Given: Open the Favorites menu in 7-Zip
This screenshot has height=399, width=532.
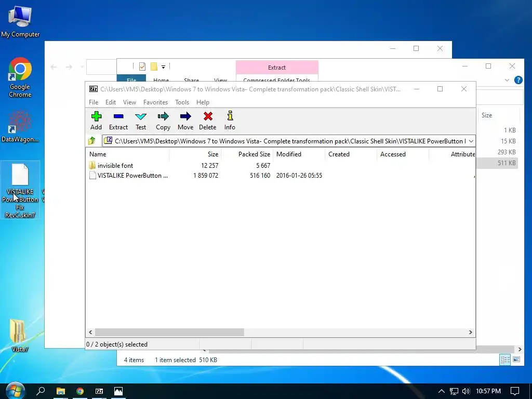Looking at the screenshot, I should pos(155,102).
